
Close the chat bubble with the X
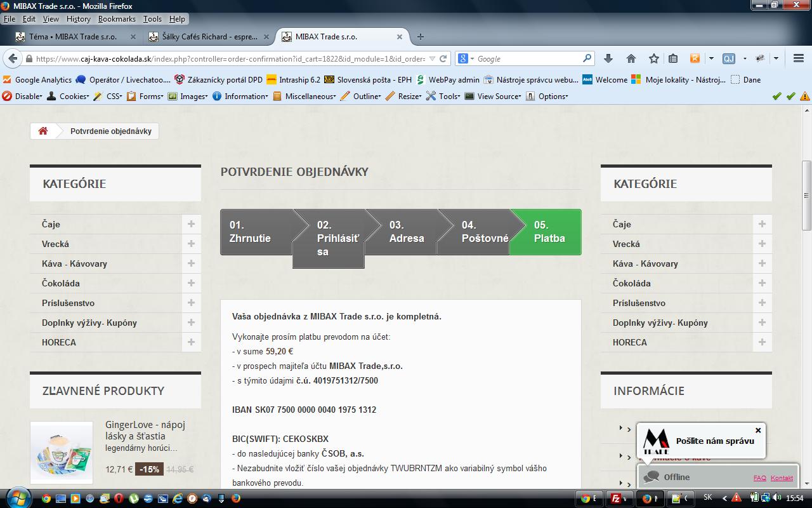coord(758,431)
